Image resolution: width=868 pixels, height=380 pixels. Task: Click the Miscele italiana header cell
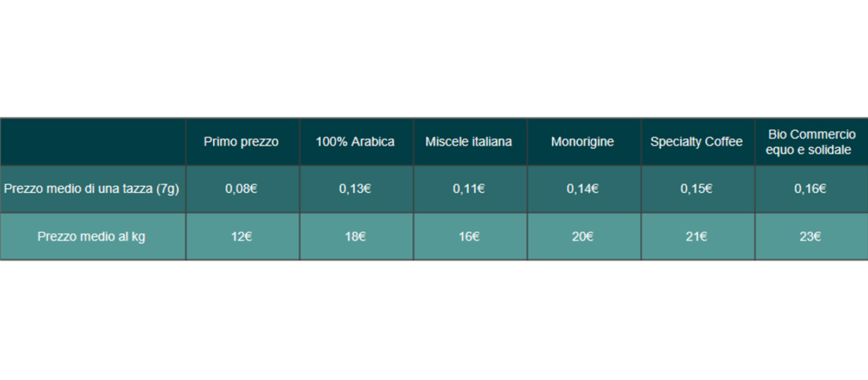coord(470,142)
